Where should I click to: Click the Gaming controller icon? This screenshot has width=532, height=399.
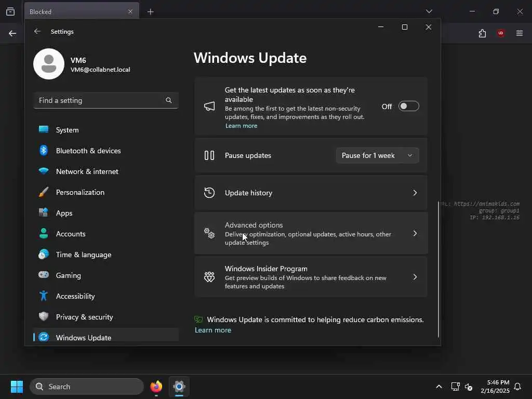[x=44, y=275]
